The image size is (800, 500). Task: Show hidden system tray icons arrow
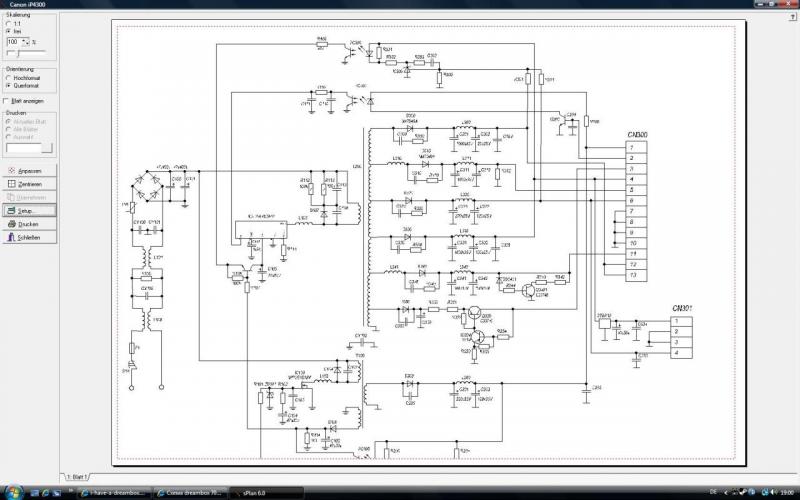727,493
